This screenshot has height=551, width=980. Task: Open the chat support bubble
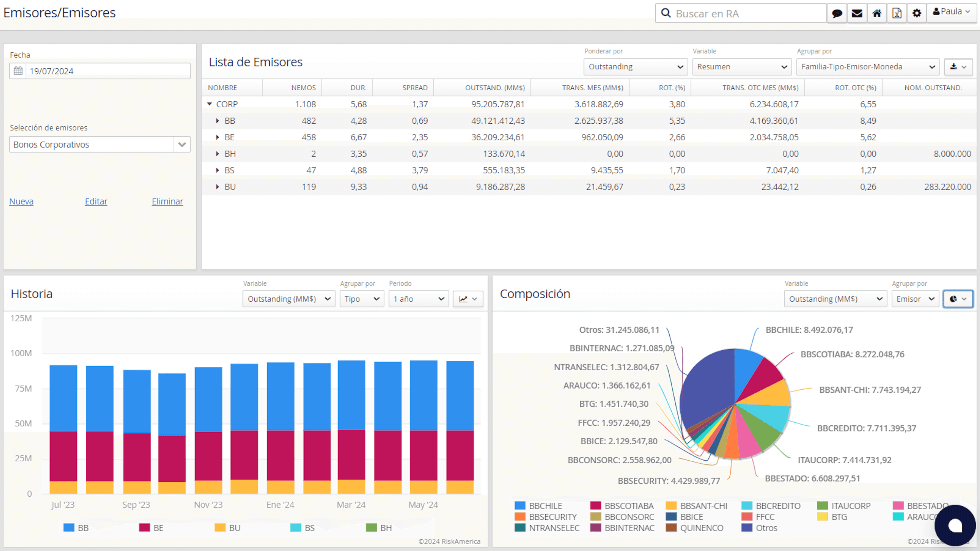[x=955, y=526]
